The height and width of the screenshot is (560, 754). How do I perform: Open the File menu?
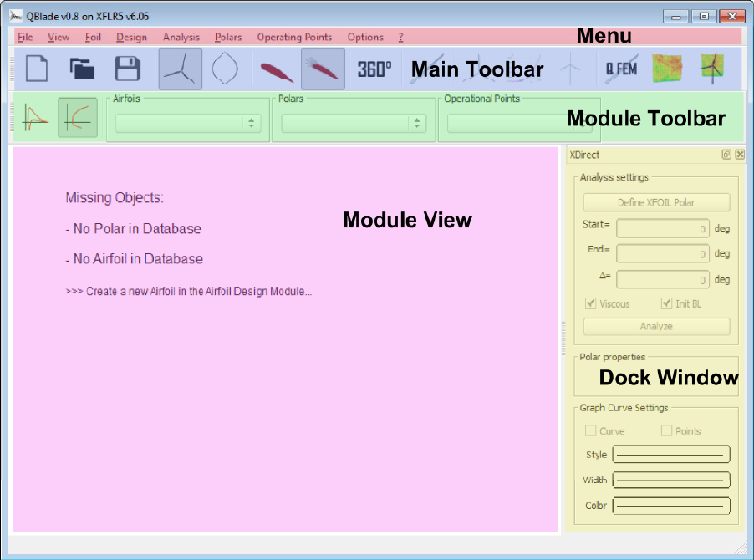tap(25, 37)
